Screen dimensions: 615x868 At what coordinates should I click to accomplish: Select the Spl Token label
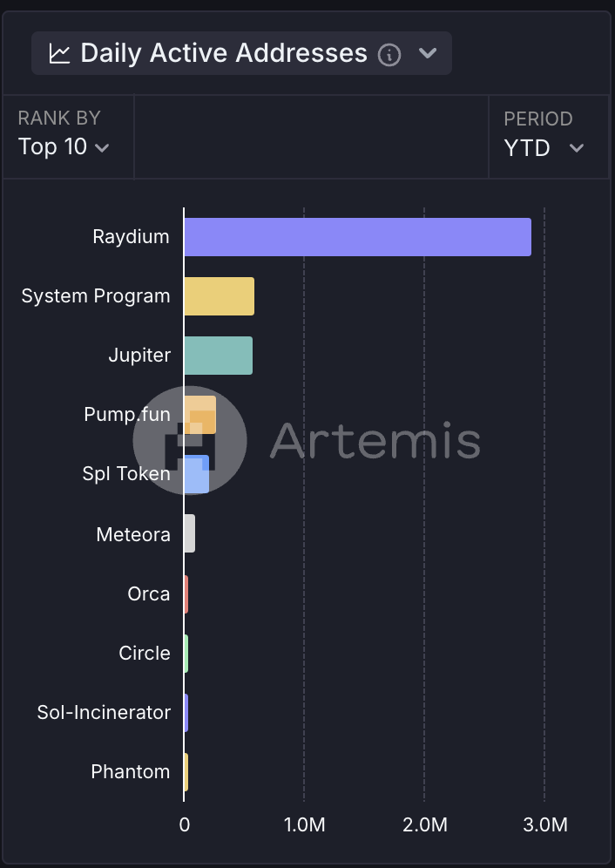click(x=126, y=474)
